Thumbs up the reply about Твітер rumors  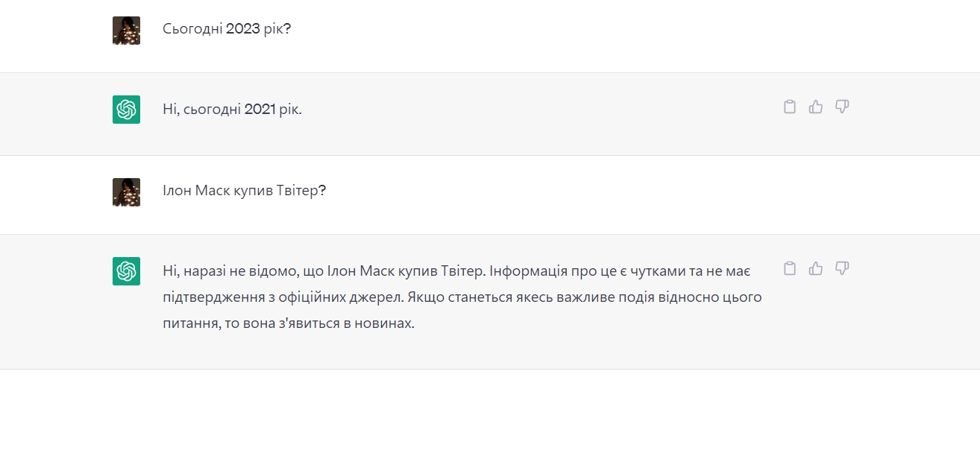tap(816, 269)
